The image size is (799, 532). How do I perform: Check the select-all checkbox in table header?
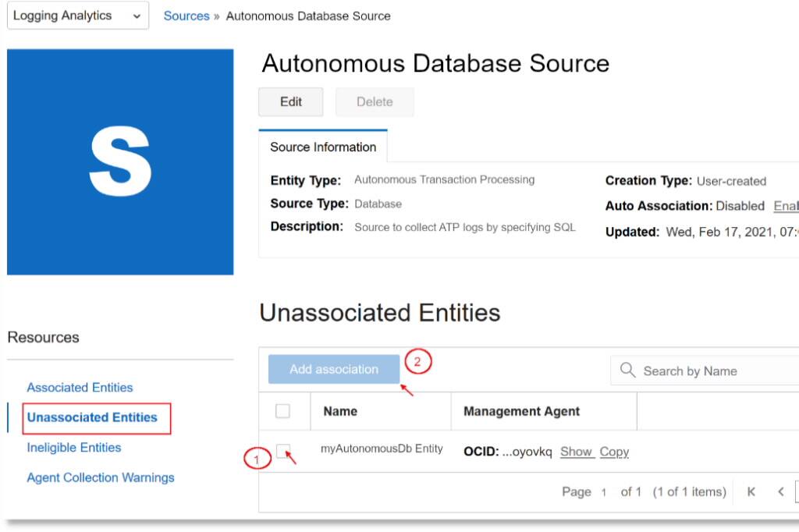284,410
